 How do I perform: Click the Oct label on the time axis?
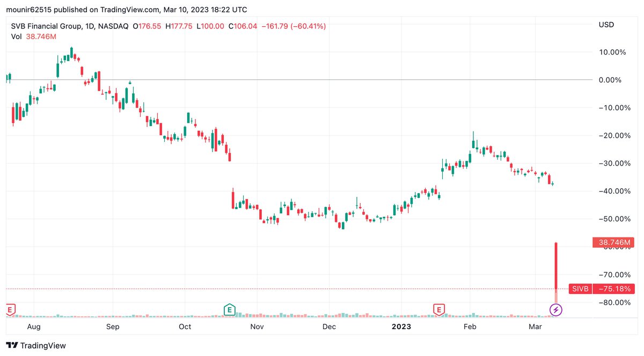tap(185, 327)
